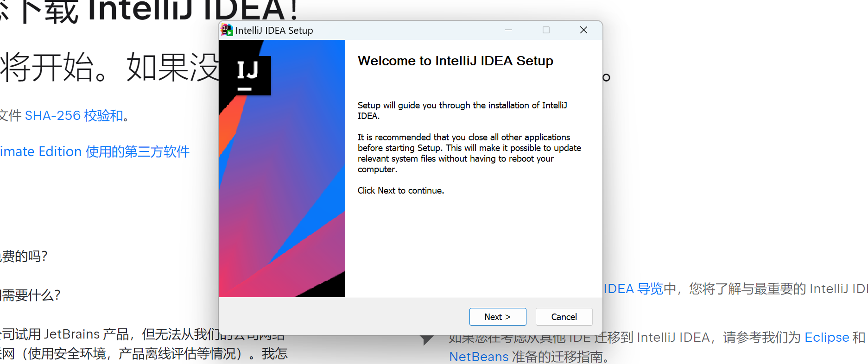The width and height of the screenshot is (868, 364).
Task: Cancel the IntelliJ IDEA Setup
Action: 564,317
